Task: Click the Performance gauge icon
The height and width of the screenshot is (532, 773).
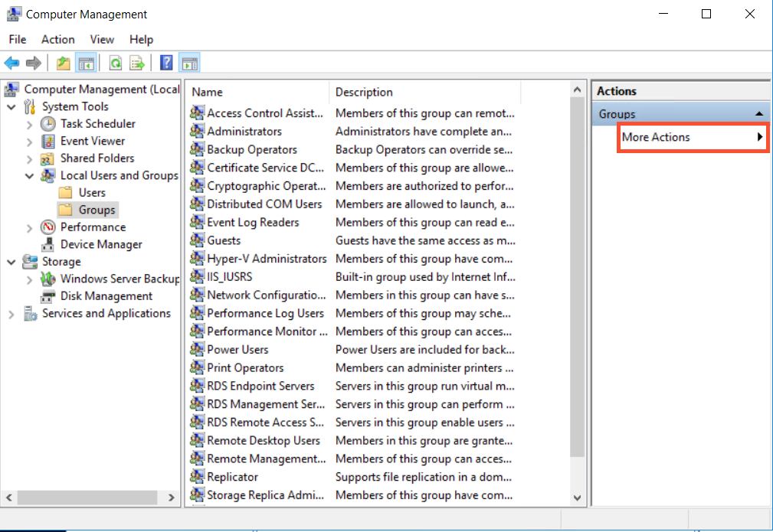Action: (x=47, y=227)
